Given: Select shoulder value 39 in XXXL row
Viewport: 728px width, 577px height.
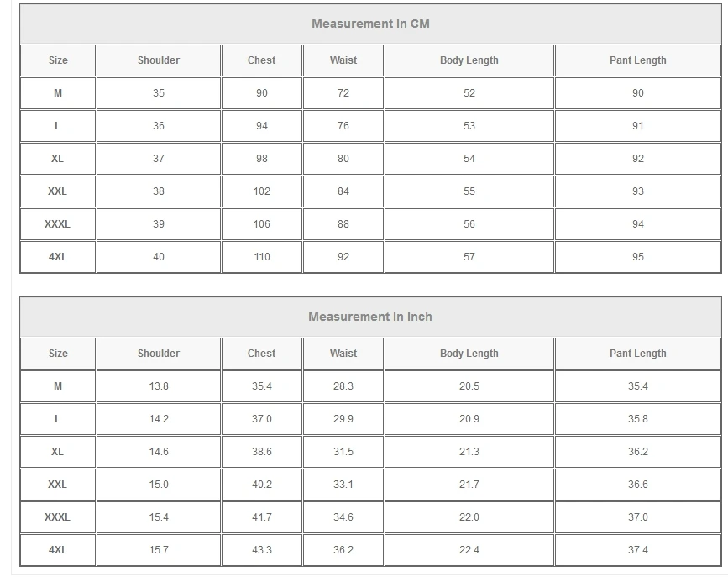Looking at the screenshot, I should pyautogui.click(x=159, y=224).
